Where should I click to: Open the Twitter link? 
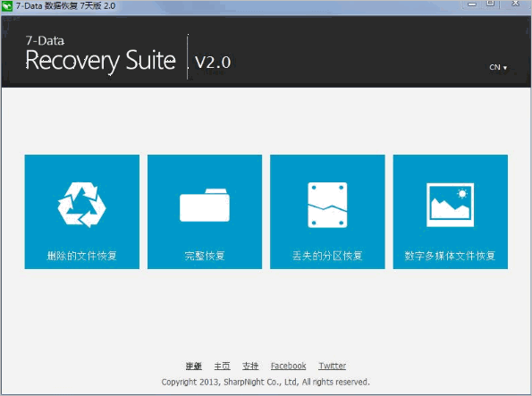332,366
